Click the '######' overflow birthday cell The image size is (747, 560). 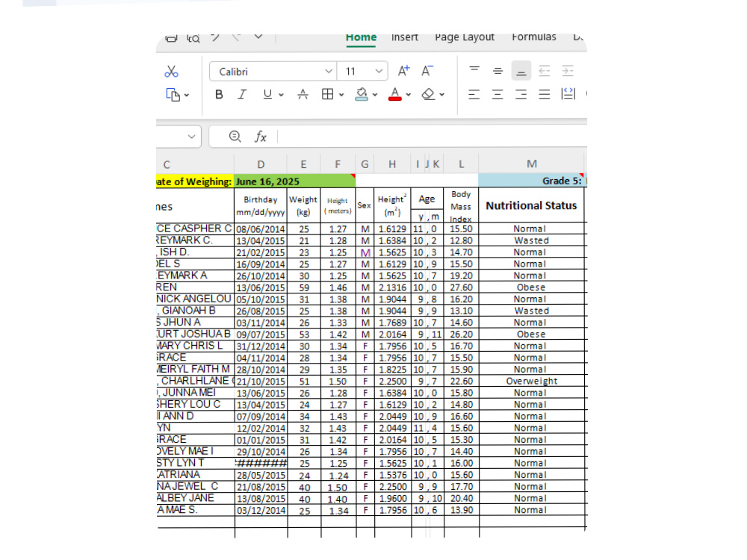pyautogui.click(x=261, y=464)
